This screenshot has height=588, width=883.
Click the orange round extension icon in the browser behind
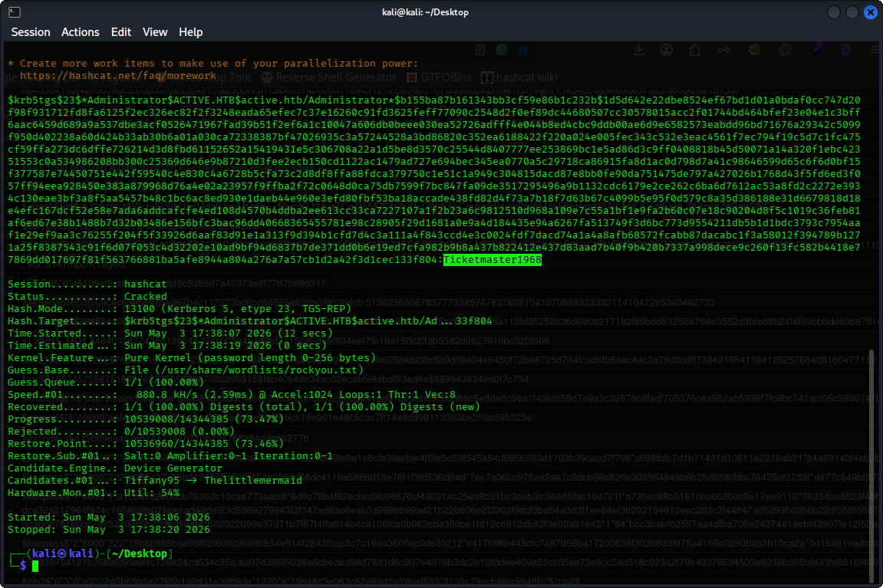[755, 50]
